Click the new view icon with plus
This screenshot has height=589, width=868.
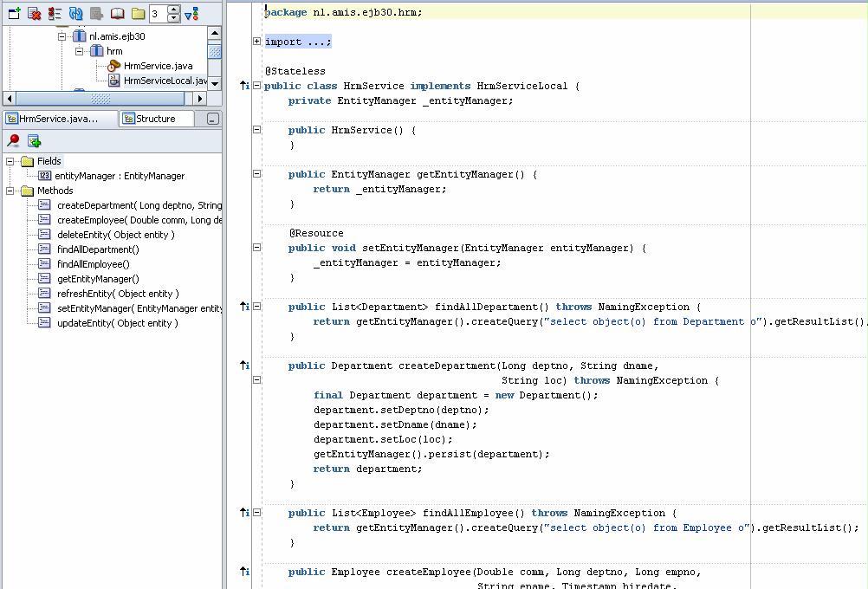[14, 13]
